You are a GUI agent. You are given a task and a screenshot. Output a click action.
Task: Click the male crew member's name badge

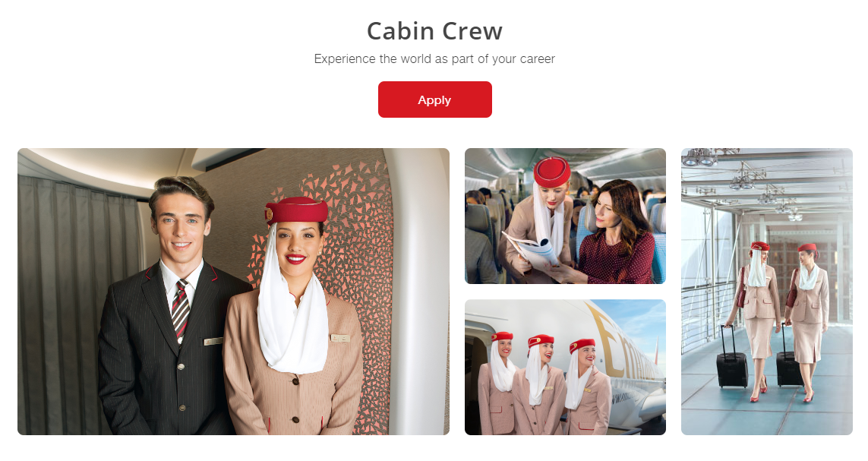(x=213, y=342)
